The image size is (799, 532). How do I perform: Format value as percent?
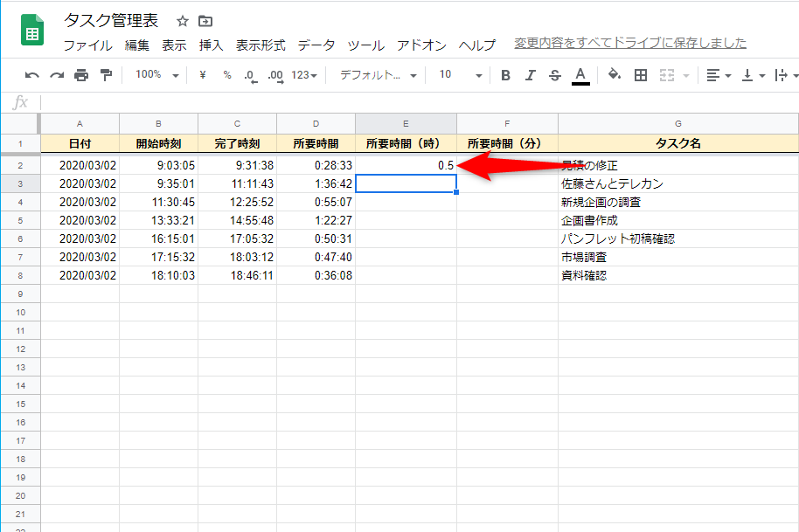226,75
